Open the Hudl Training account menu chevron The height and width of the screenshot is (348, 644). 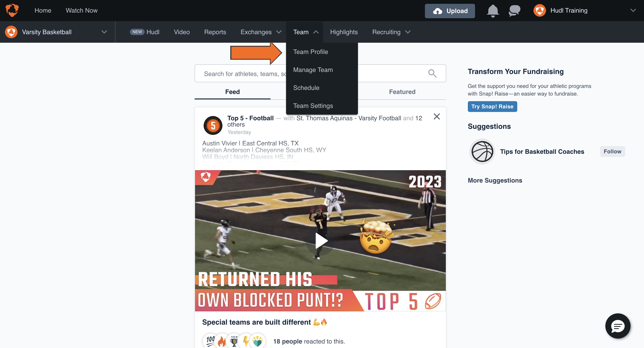tap(633, 11)
